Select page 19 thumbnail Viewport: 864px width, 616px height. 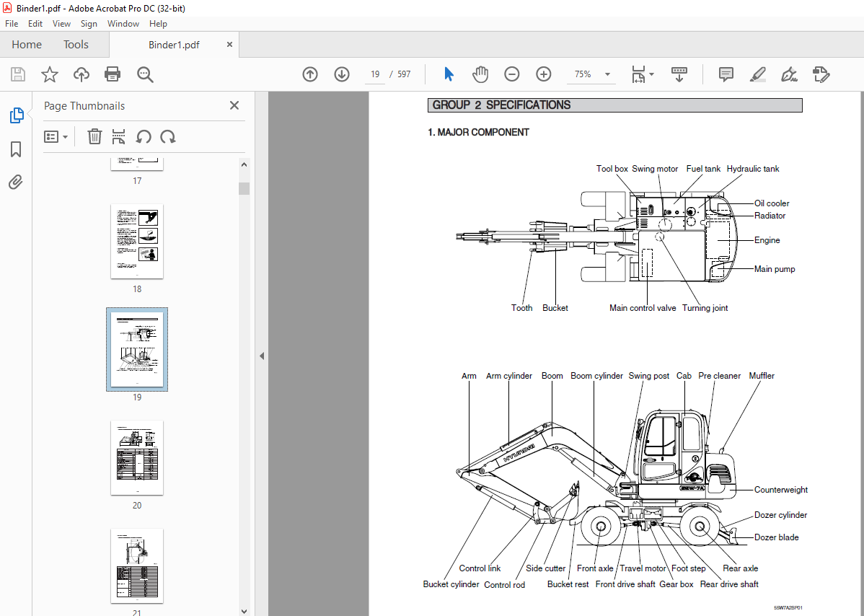136,350
